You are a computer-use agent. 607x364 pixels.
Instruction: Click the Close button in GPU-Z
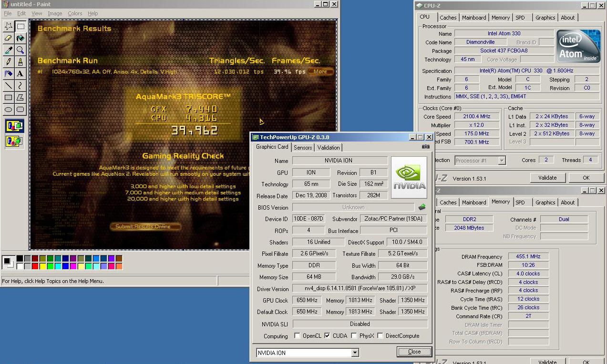pyautogui.click(x=414, y=352)
